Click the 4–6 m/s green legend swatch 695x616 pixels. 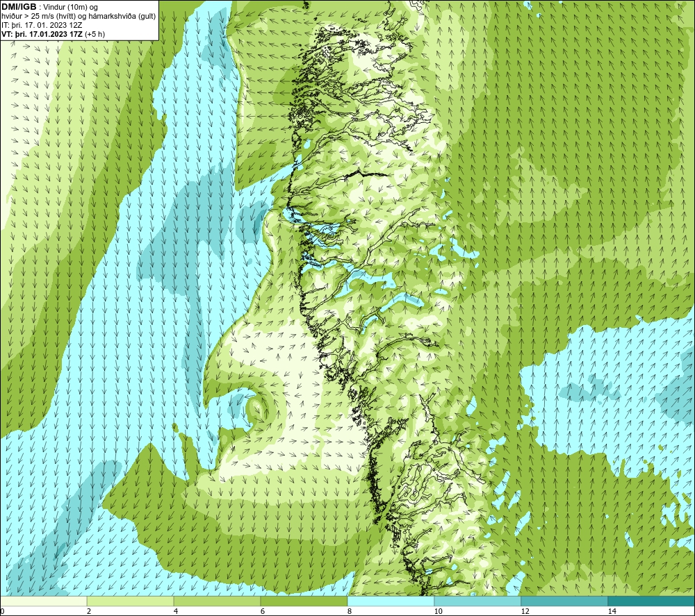(x=217, y=601)
